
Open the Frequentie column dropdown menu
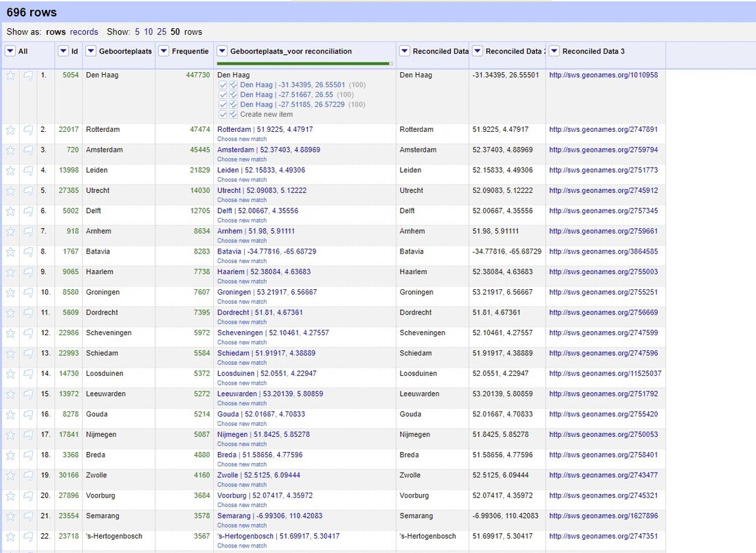pyautogui.click(x=164, y=51)
